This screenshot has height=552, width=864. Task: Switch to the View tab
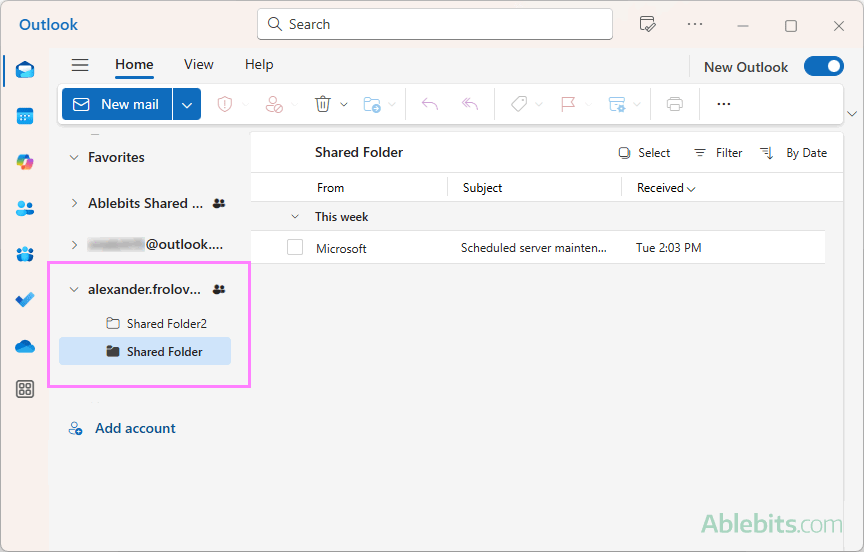(x=198, y=64)
